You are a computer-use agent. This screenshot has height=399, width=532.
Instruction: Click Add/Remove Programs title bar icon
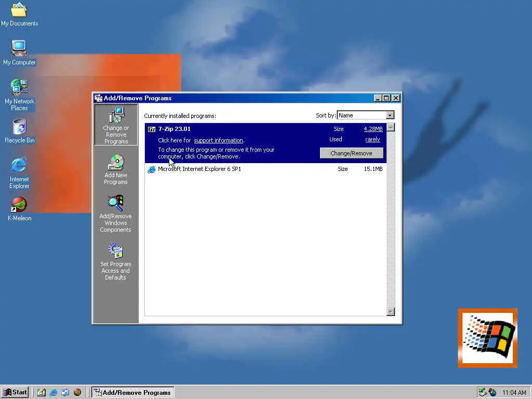(x=98, y=98)
